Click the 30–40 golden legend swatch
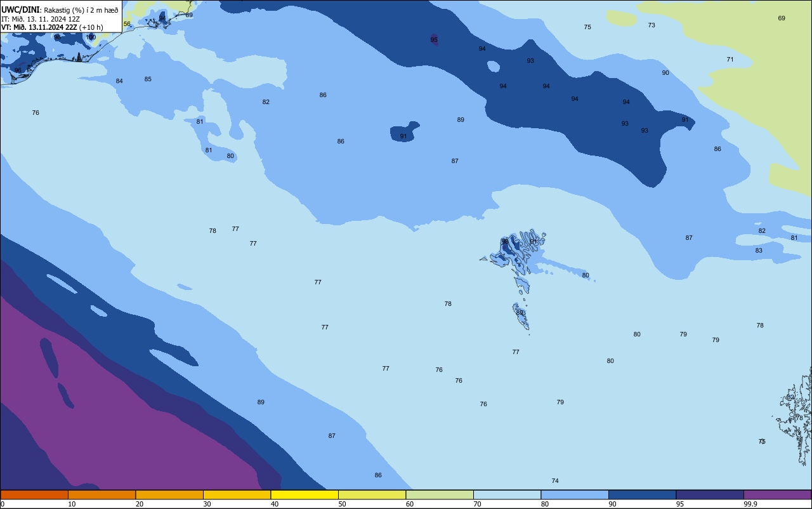Screen dimensions: 812x509 point(237,494)
